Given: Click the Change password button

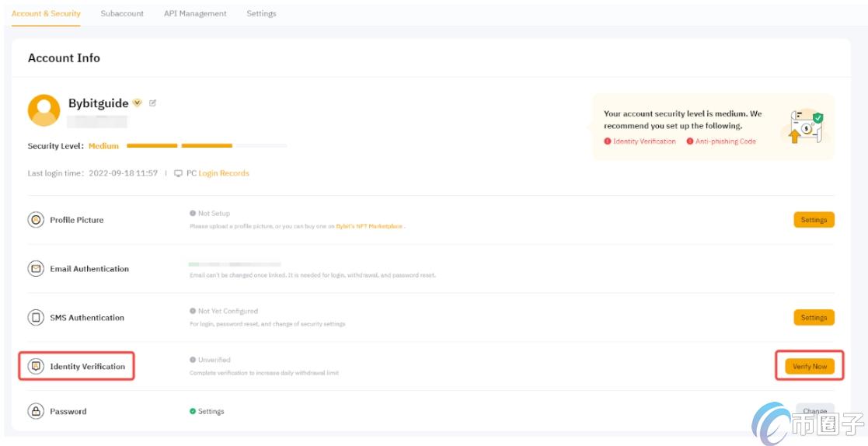Looking at the screenshot, I should pos(815,411).
